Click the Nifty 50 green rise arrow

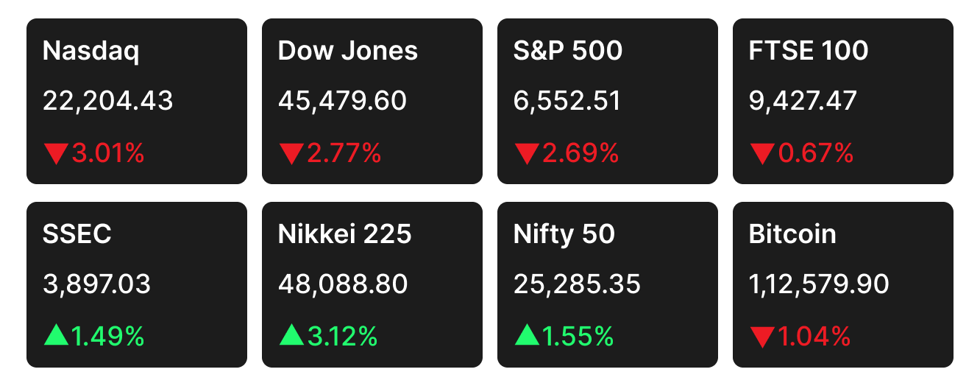526,336
